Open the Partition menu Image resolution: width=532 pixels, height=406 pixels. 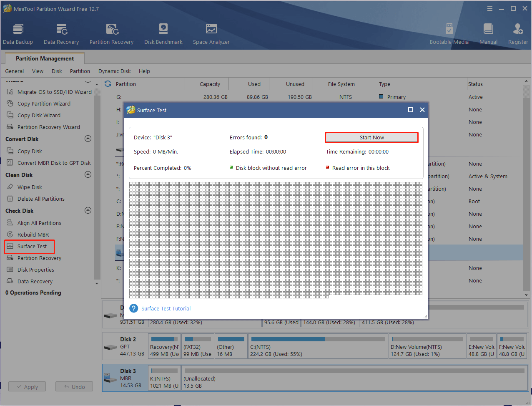(x=80, y=71)
